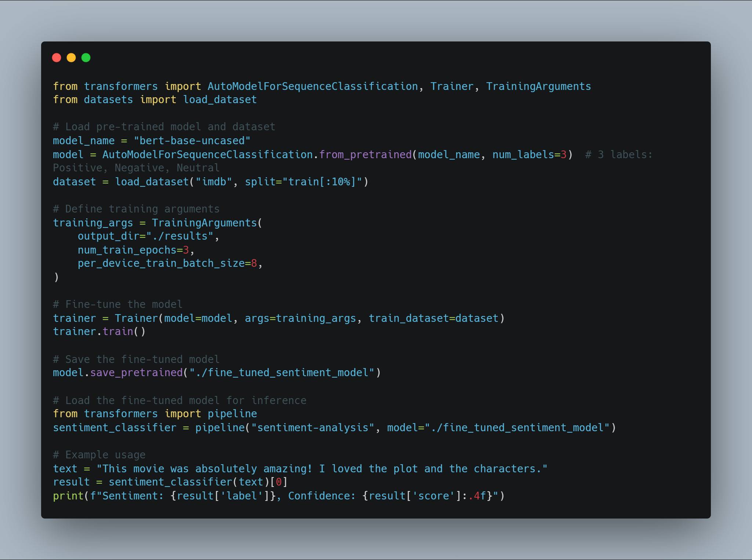Click the 'num_train_epochs=3,' line
Viewport: 752px width, 560px height.
pos(136,250)
